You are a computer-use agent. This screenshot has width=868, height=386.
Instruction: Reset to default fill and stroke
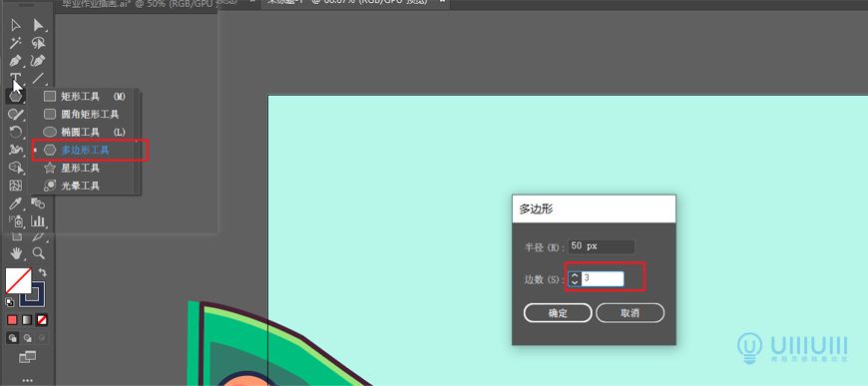pos(10,302)
